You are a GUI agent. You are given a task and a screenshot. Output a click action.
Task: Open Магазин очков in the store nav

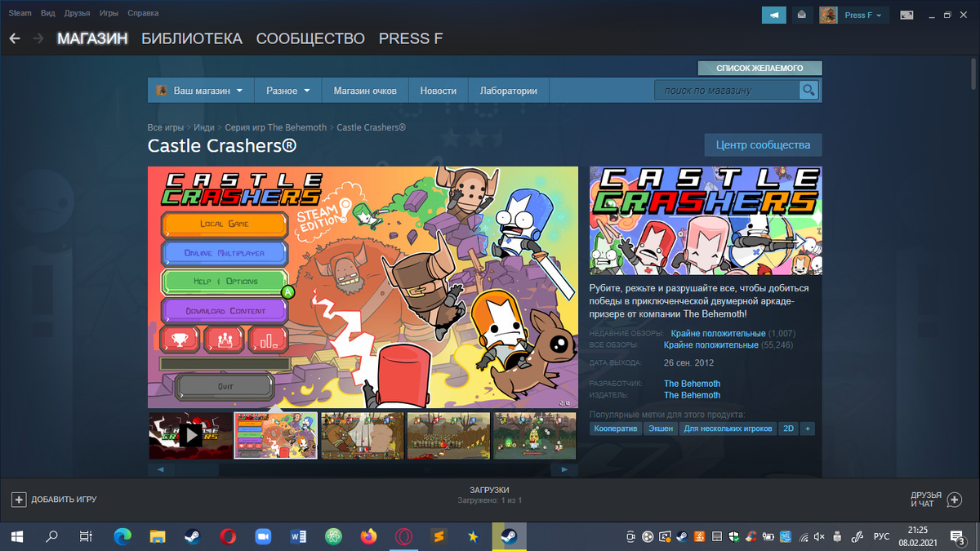click(x=365, y=91)
